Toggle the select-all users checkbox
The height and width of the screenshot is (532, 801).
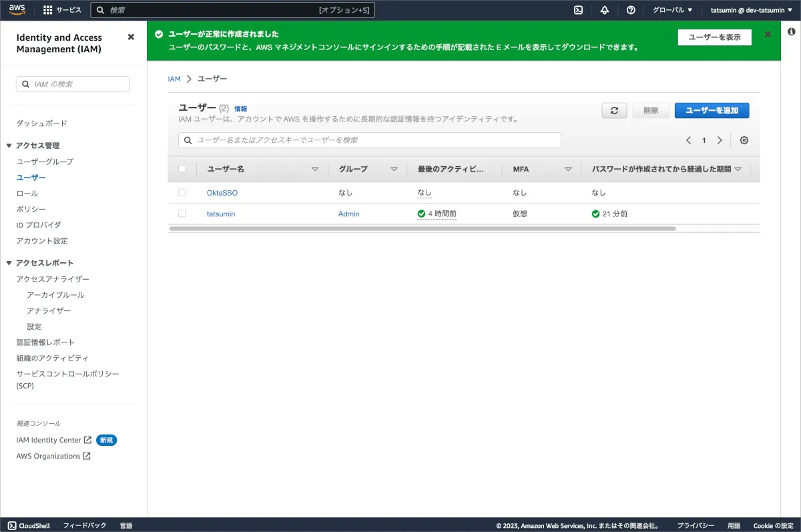(182, 169)
